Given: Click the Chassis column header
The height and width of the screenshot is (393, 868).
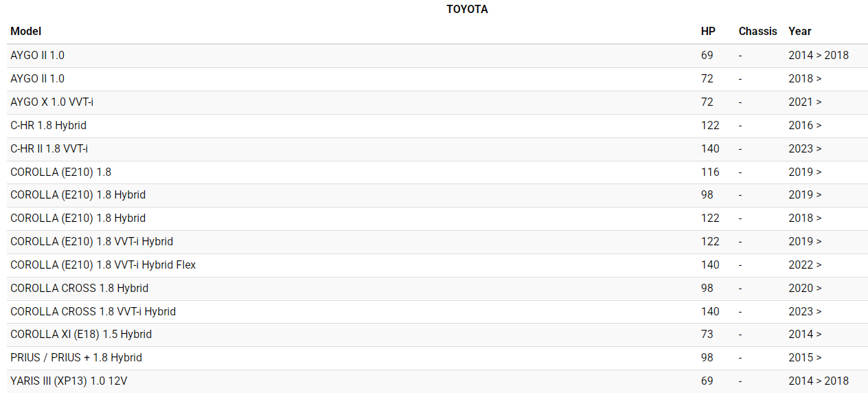Looking at the screenshot, I should pyautogui.click(x=758, y=32).
